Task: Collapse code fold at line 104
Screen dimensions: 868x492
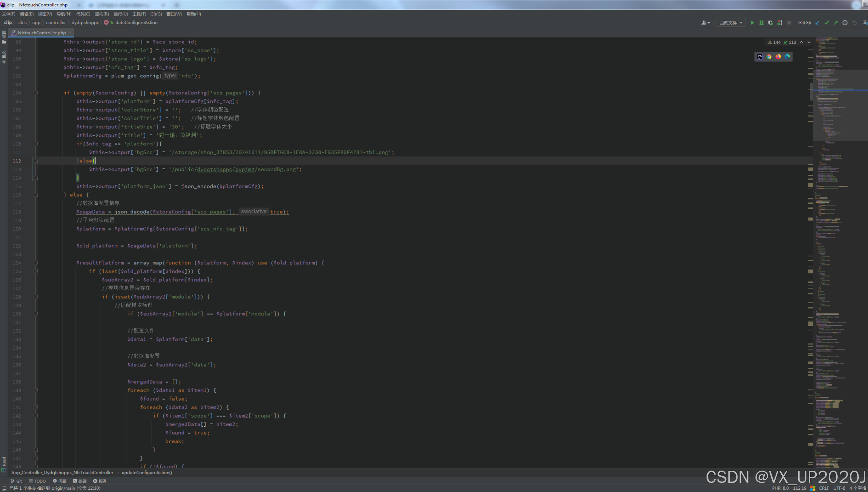Action: click(x=35, y=93)
